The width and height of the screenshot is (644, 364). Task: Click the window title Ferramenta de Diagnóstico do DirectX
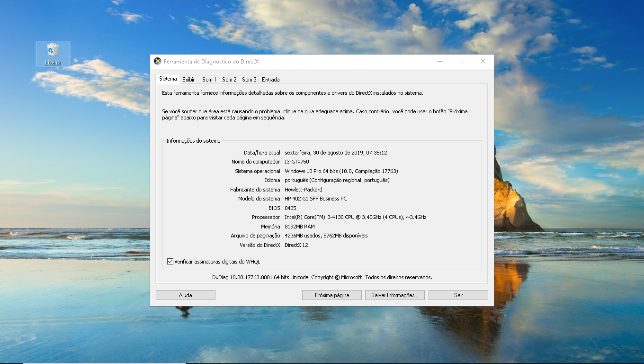[x=211, y=61]
